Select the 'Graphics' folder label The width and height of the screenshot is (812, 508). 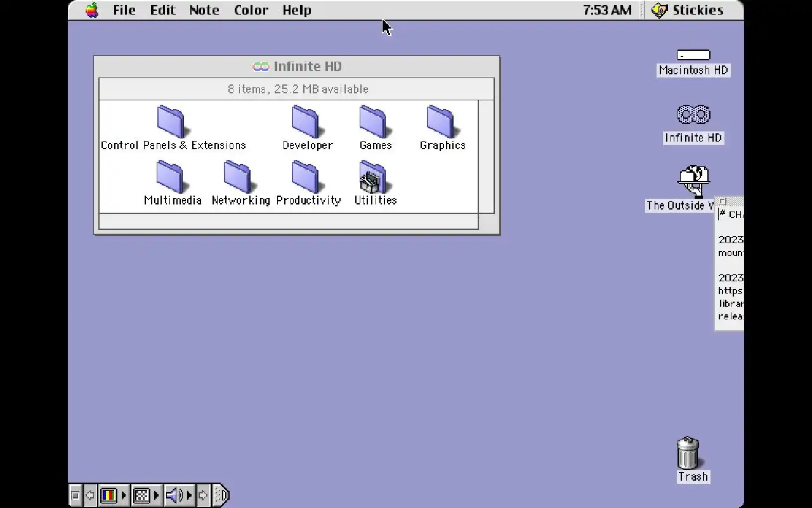click(x=443, y=145)
